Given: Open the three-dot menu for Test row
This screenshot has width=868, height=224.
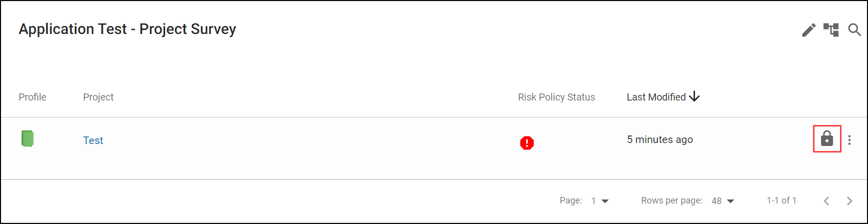Looking at the screenshot, I should pos(849,140).
